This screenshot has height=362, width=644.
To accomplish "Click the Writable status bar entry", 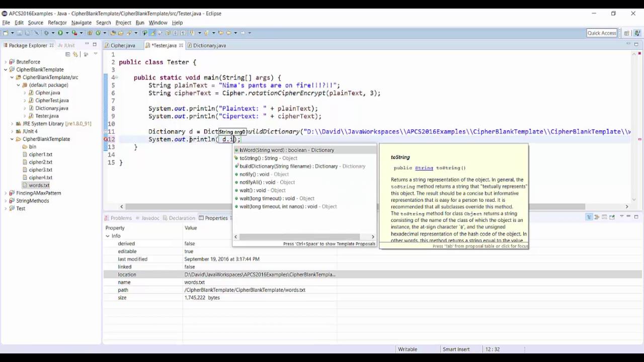I will (408, 349).
